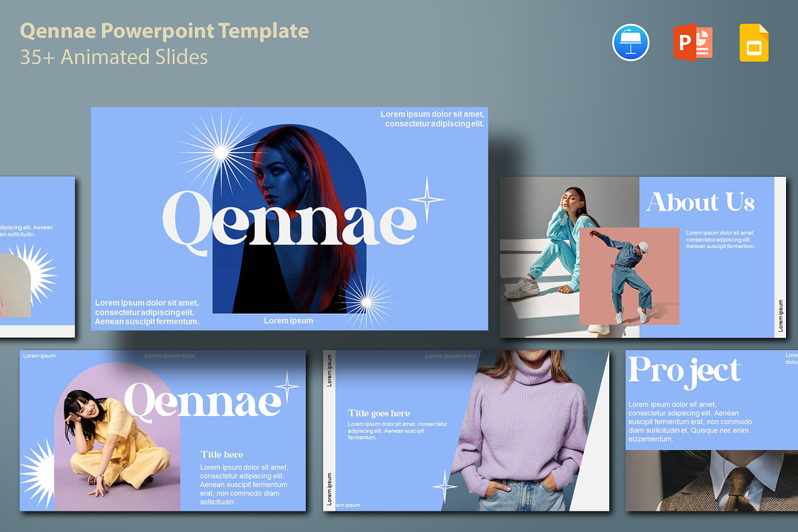Click the Google Slides app icon
Viewport: 798px width, 532px height.
pos(754,43)
